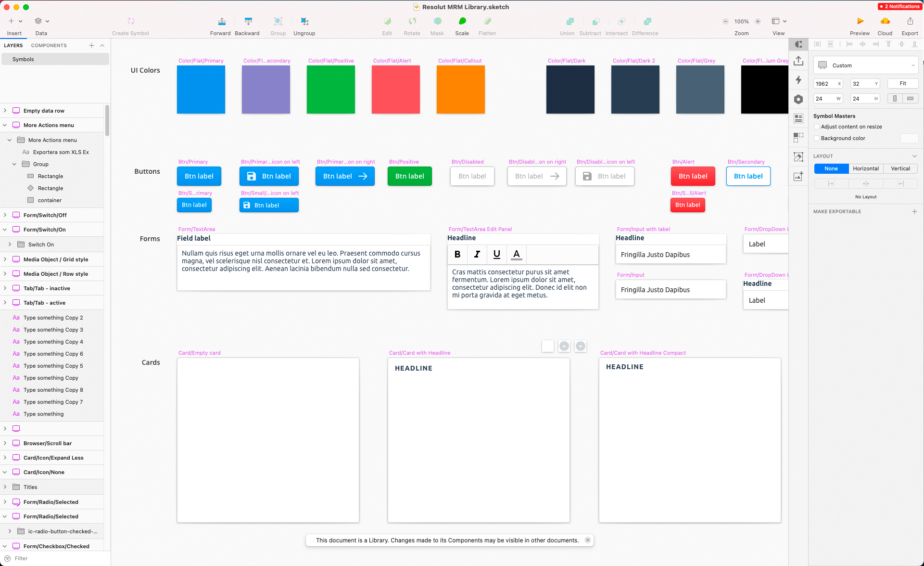Open the hexagon plugin icon in side strip
Image resolution: width=924 pixels, height=566 pixels.
[x=798, y=99]
